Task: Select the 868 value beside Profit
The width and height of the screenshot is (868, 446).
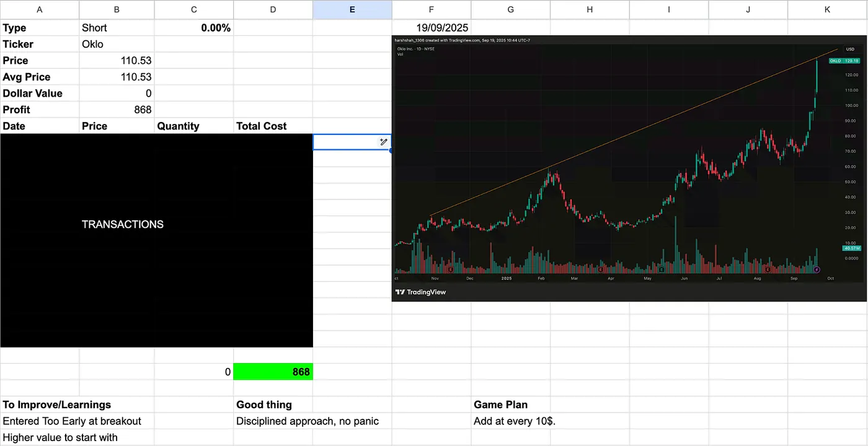Action: click(x=117, y=110)
